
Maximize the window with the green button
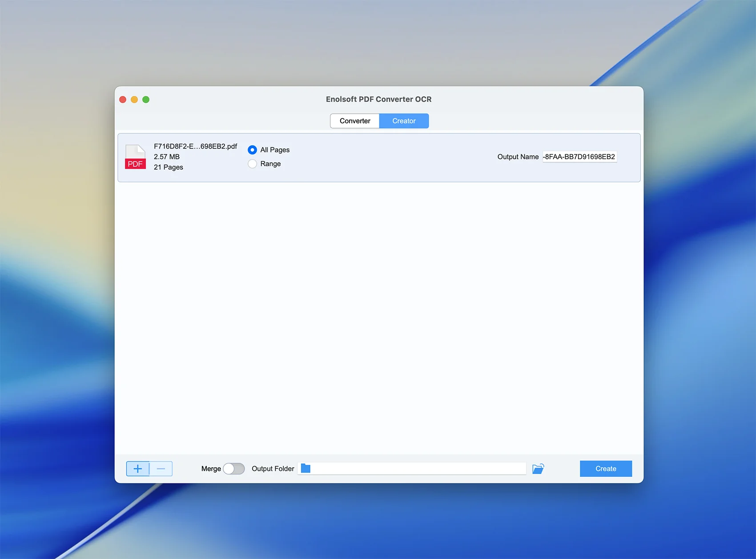(x=146, y=100)
